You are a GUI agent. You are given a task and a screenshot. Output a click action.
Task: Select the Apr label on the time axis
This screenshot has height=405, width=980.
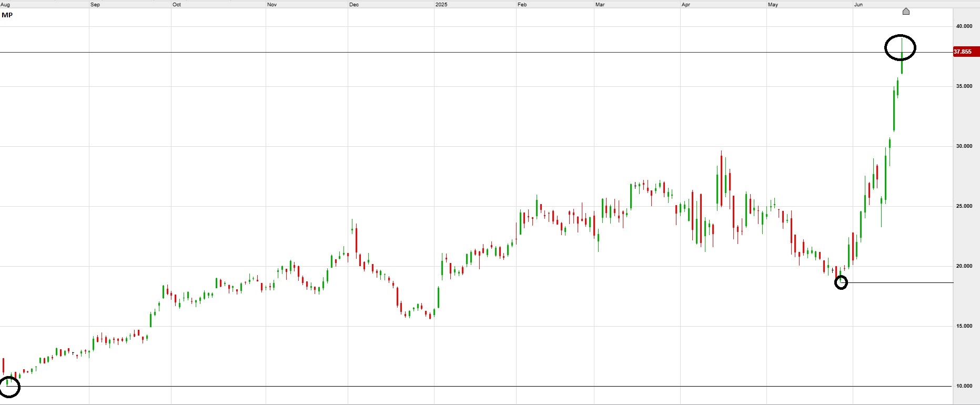click(x=686, y=5)
